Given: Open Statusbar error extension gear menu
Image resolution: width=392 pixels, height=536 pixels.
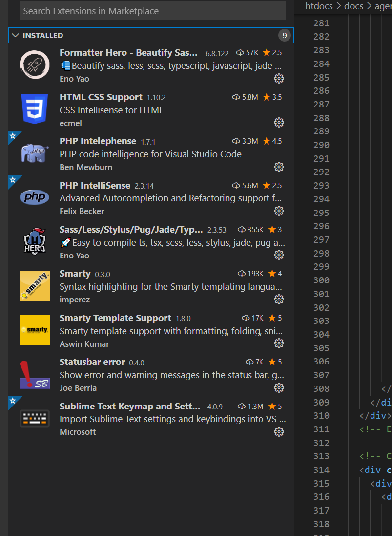Looking at the screenshot, I should click(279, 388).
